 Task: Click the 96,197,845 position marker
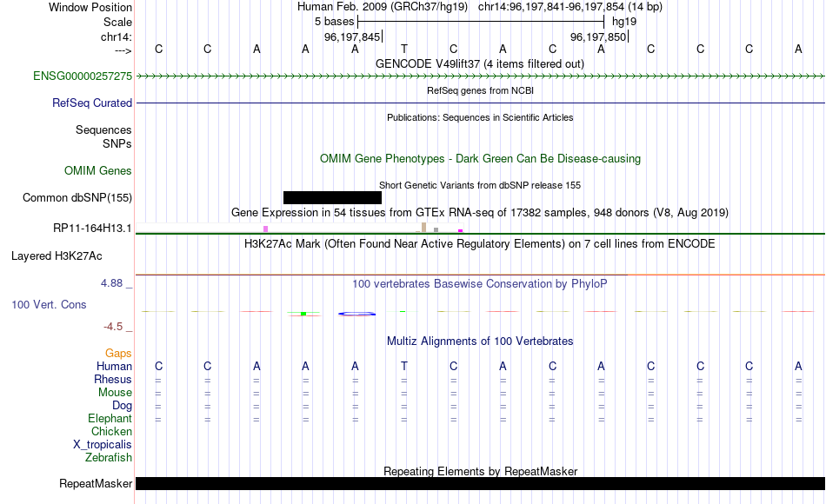click(x=352, y=36)
